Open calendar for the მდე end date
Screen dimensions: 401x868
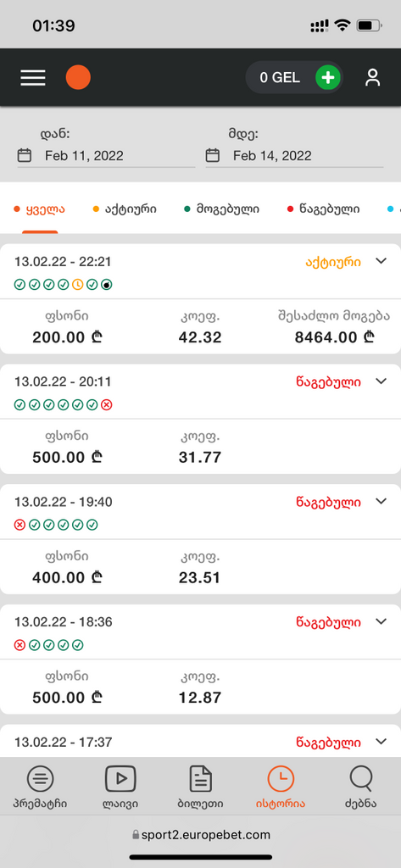213,155
